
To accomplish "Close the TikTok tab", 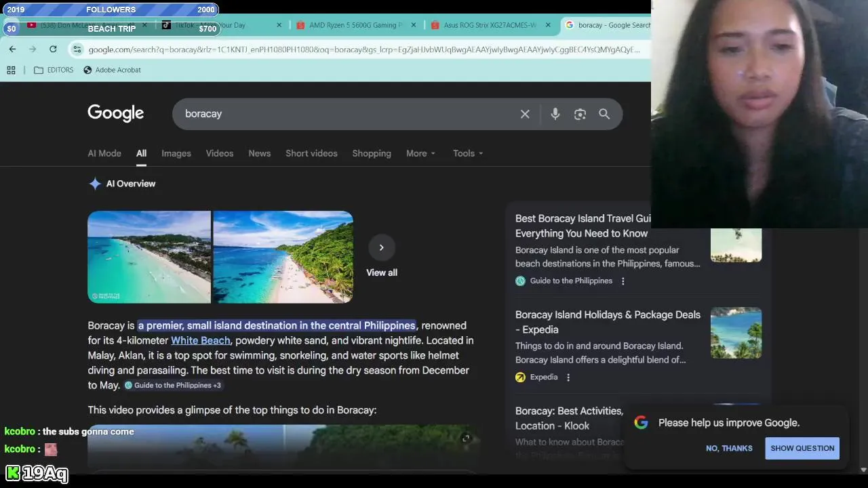I will (x=279, y=25).
